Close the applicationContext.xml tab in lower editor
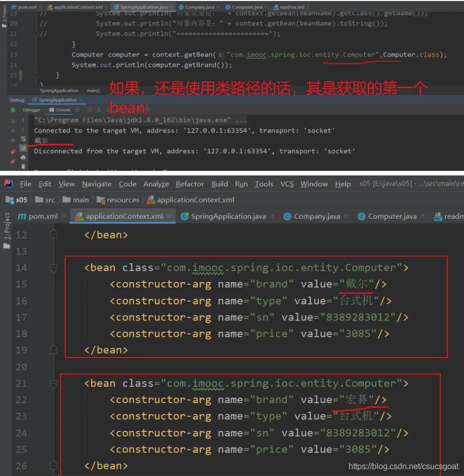This screenshot has height=476, width=464. pyautogui.click(x=170, y=216)
